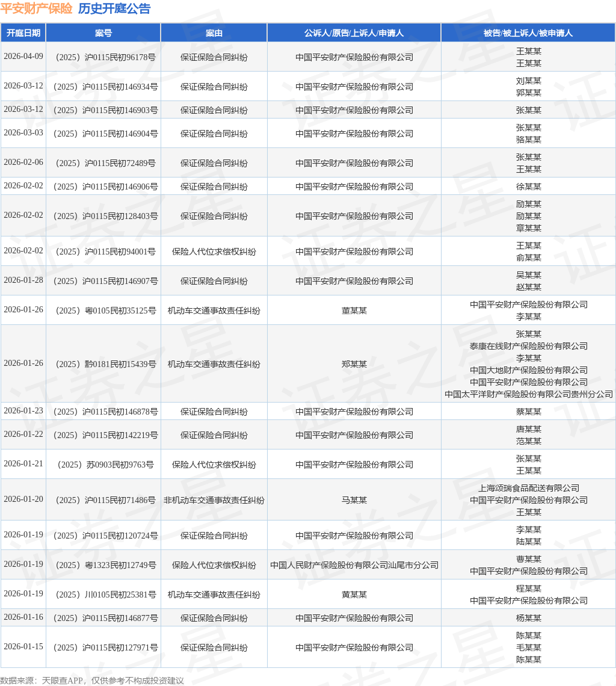Click case number 沪0115民初146907号
The height and width of the screenshot is (686, 616).
tap(105, 281)
